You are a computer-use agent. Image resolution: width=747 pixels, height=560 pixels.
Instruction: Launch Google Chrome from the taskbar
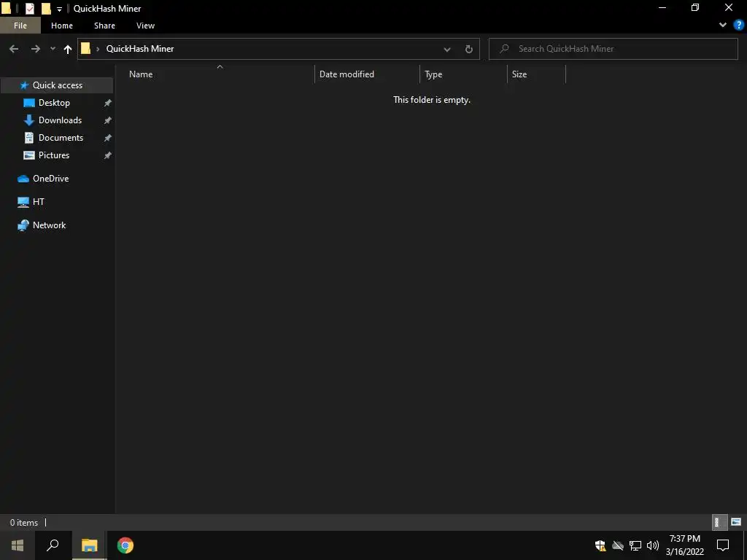pyautogui.click(x=125, y=545)
